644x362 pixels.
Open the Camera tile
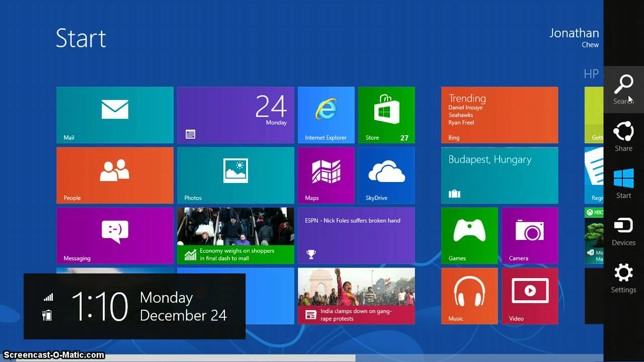(x=530, y=236)
